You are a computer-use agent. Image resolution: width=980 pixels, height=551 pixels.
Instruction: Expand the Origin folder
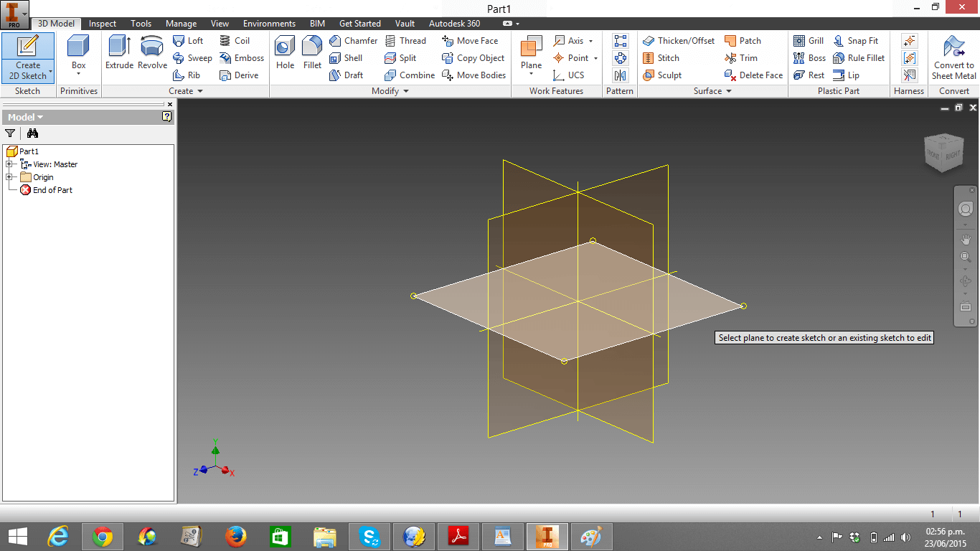9,177
